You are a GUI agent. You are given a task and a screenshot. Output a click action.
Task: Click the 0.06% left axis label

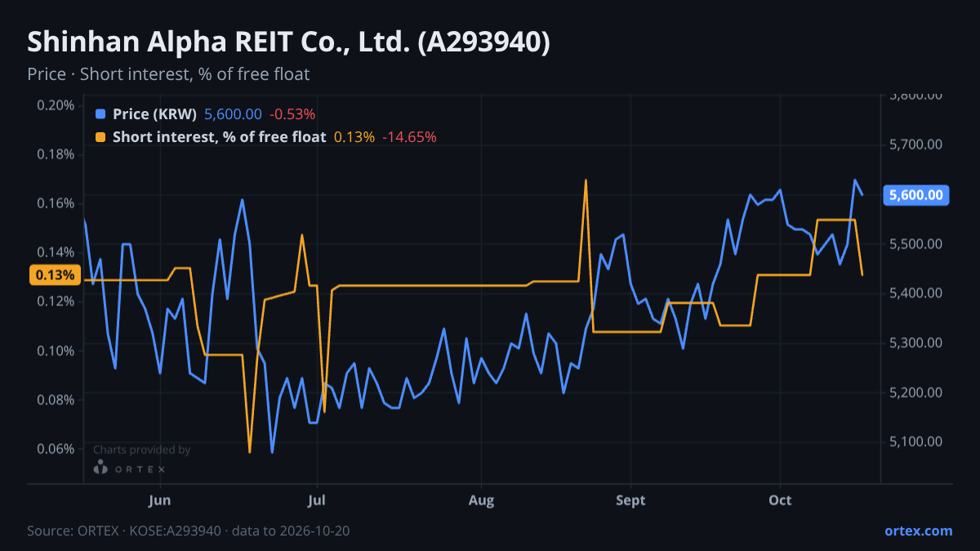point(56,449)
